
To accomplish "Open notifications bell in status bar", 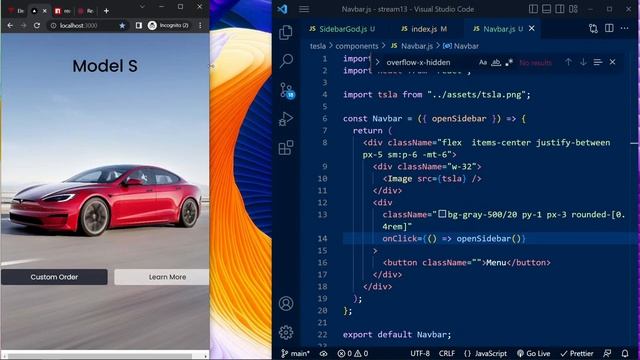I will (x=625, y=353).
